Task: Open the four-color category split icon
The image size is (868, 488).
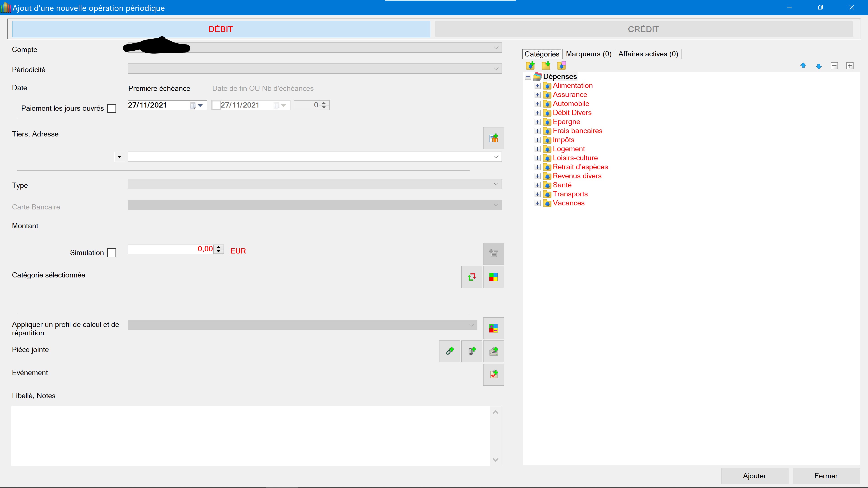Action: 494,277
